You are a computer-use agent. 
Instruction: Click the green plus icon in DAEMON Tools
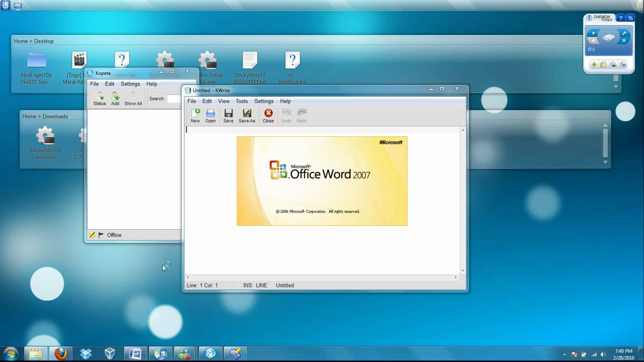click(x=594, y=64)
